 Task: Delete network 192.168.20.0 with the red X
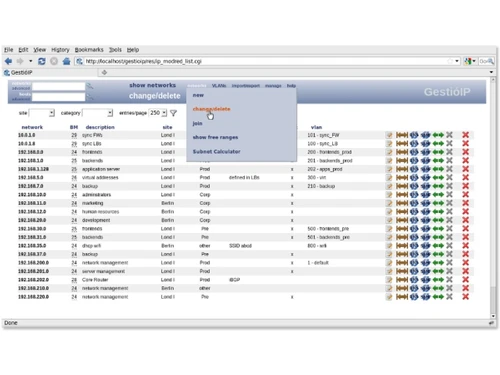[x=466, y=220]
